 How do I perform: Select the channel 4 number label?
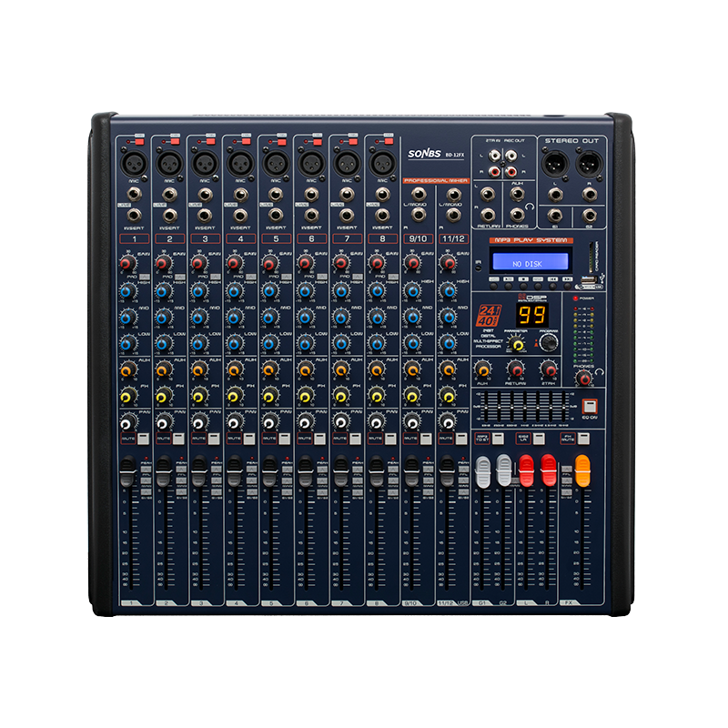(239, 238)
